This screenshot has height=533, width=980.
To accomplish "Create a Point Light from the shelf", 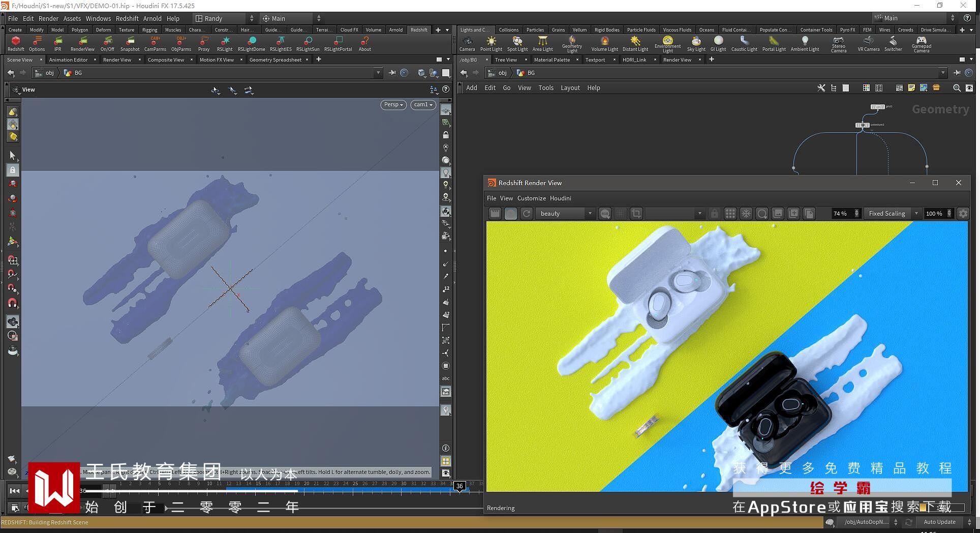I will click(491, 44).
